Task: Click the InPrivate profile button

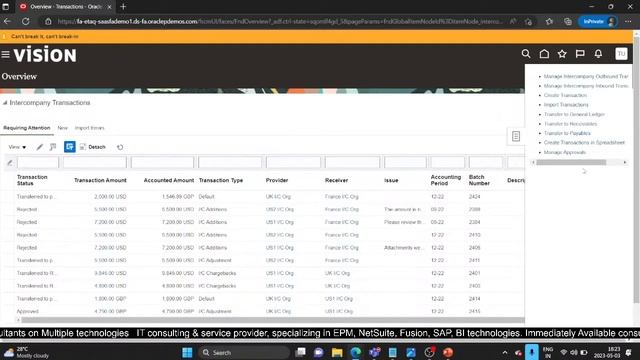Action: click(x=598, y=21)
